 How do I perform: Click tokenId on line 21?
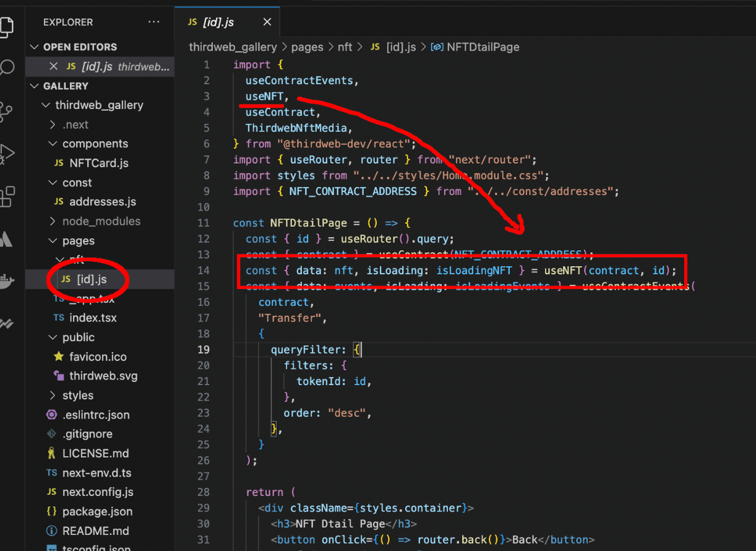click(319, 381)
